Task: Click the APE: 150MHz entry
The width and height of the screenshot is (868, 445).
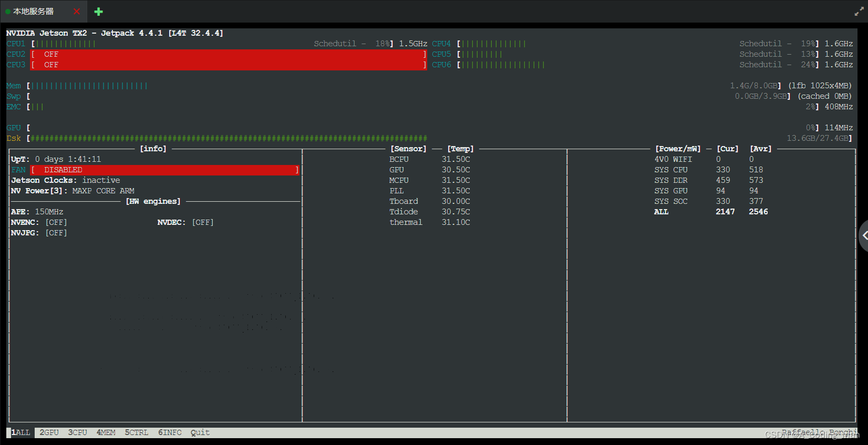Action: click(37, 212)
